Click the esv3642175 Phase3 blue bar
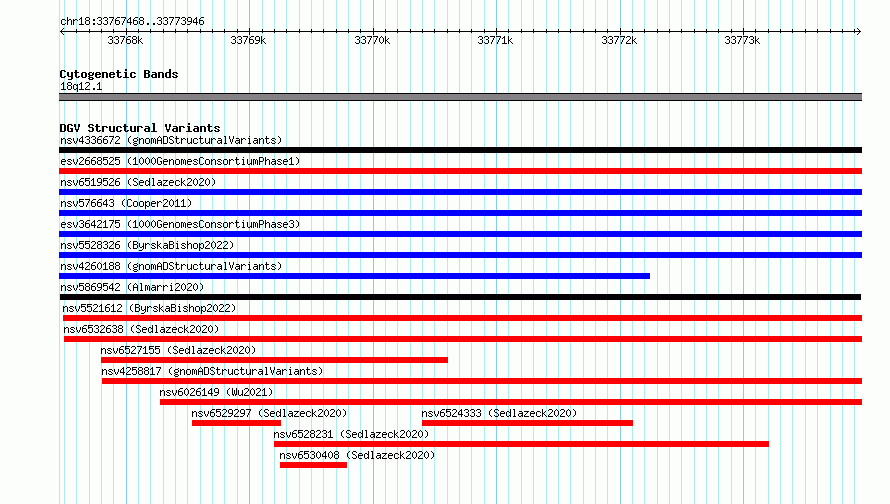The width and height of the screenshot is (890, 504). click(x=460, y=234)
